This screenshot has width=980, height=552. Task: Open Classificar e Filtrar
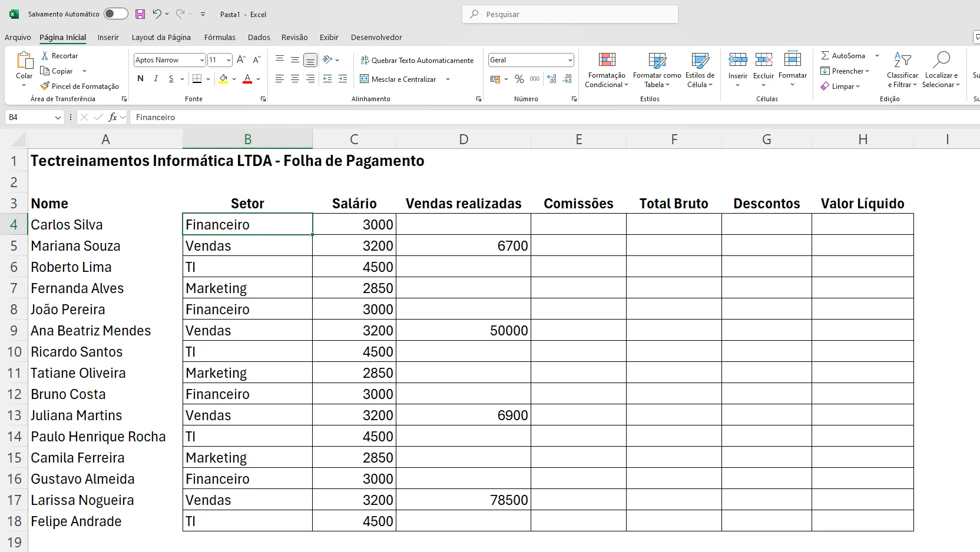[902, 70]
